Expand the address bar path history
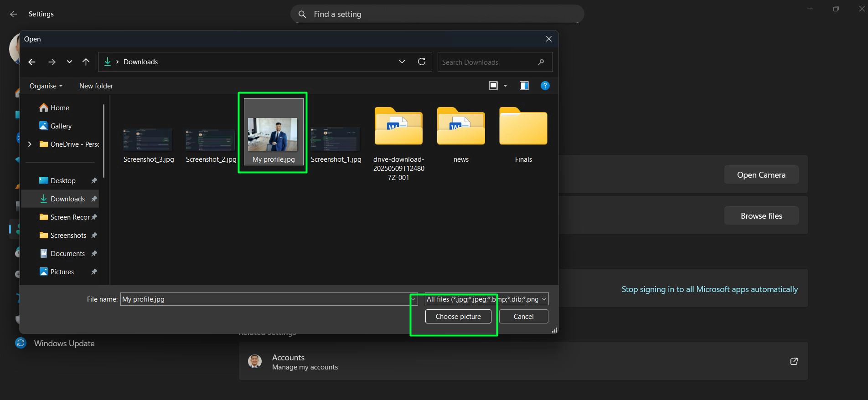The width and height of the screenshot is (868, 400). click(402, 62)
